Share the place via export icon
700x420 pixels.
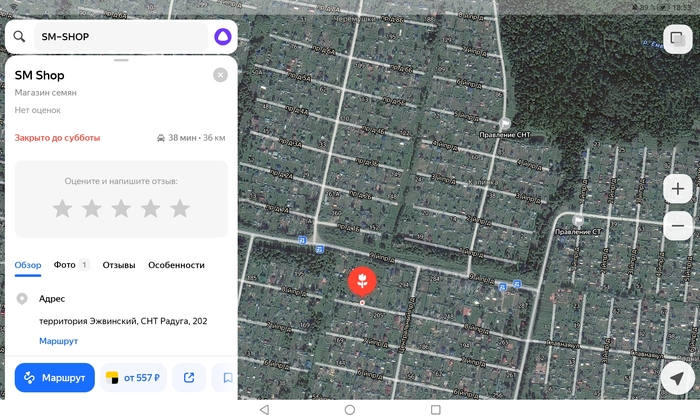[x=189, y=378]
